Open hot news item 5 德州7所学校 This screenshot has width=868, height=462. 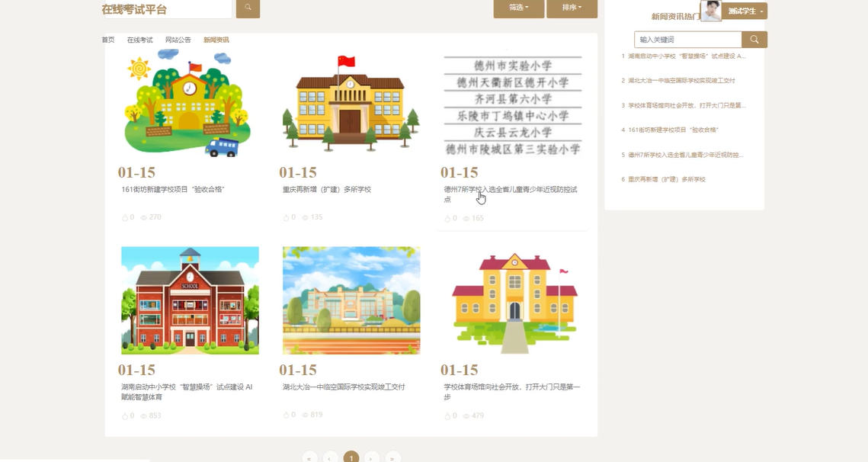pos(683,155)
